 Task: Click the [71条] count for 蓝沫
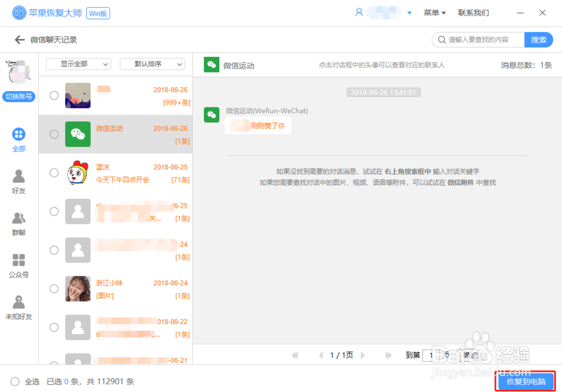[x=180, y=180]
